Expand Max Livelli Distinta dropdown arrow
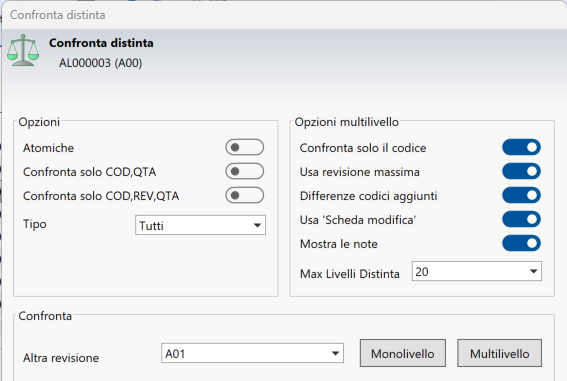This screenshot has width=567, height=381. click(533, 271)
